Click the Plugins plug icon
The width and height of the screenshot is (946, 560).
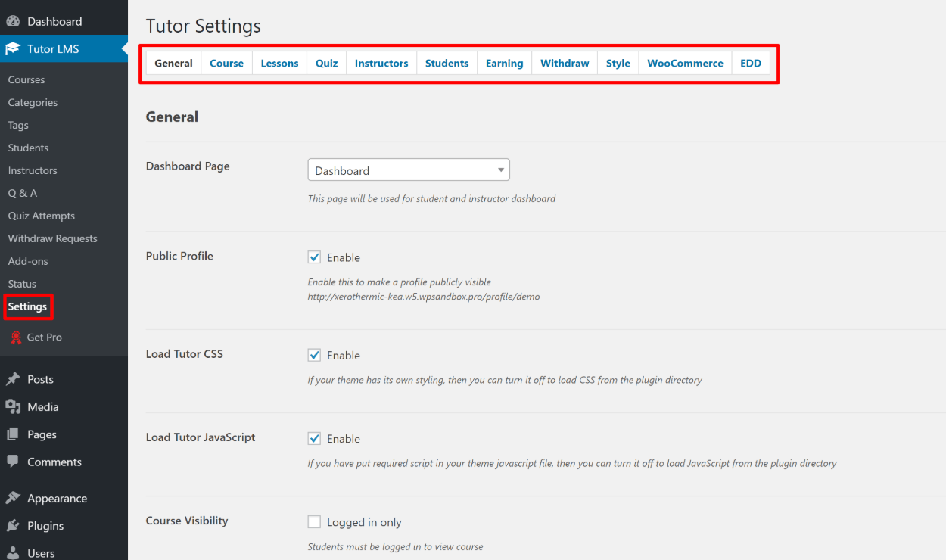13,526
